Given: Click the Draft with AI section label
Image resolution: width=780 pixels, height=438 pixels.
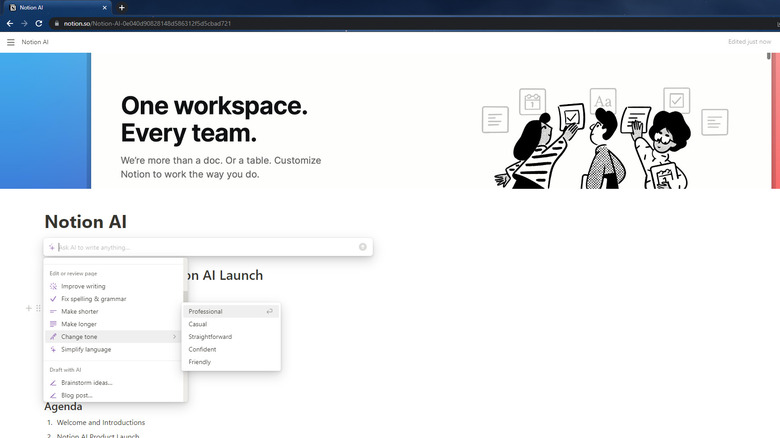Looking at the screenshot, I should [x=65, y=370].
